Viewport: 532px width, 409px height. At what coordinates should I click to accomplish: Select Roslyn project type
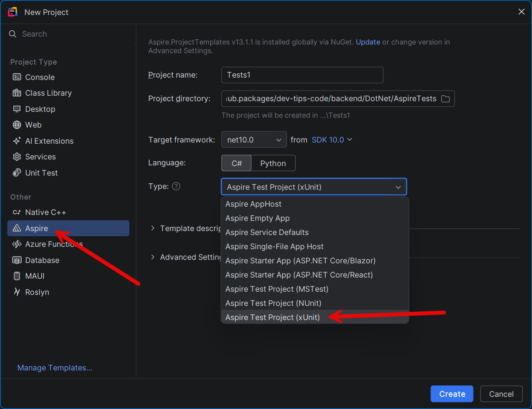[68, 292]
